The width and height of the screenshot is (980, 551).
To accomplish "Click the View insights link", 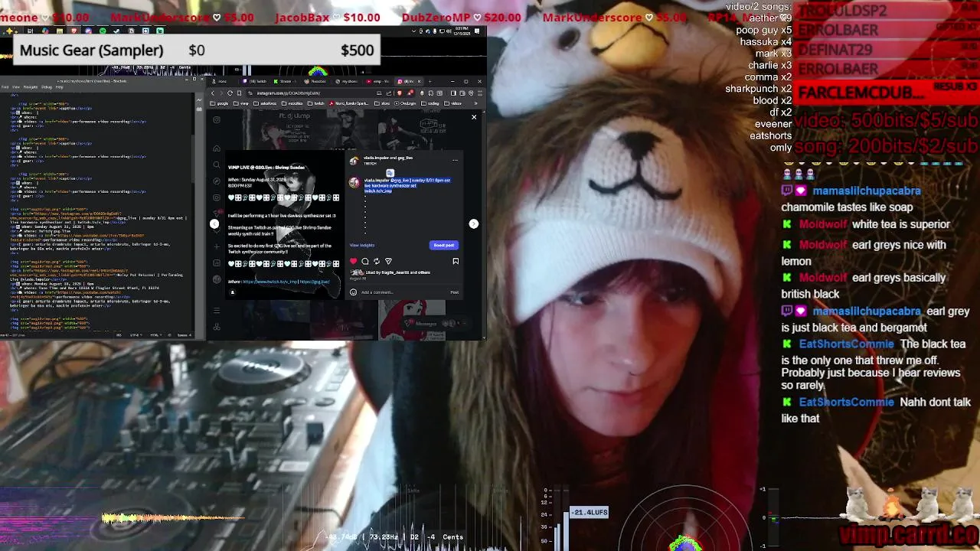I will 362,245.
